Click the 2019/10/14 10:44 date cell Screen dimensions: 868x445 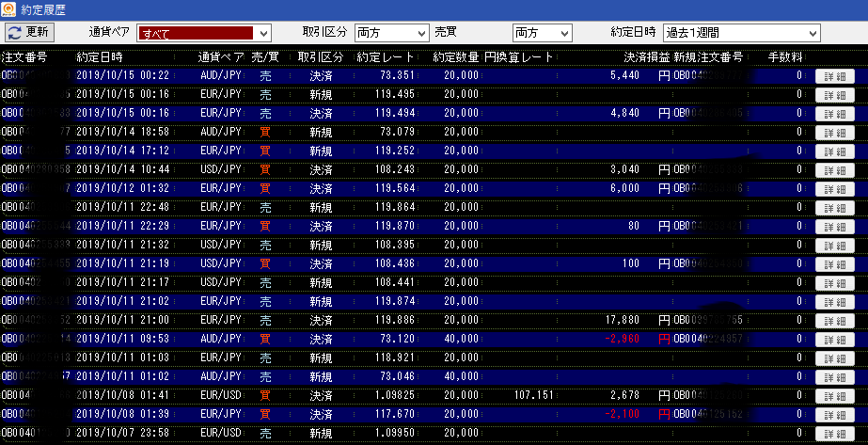pos(123,169)
